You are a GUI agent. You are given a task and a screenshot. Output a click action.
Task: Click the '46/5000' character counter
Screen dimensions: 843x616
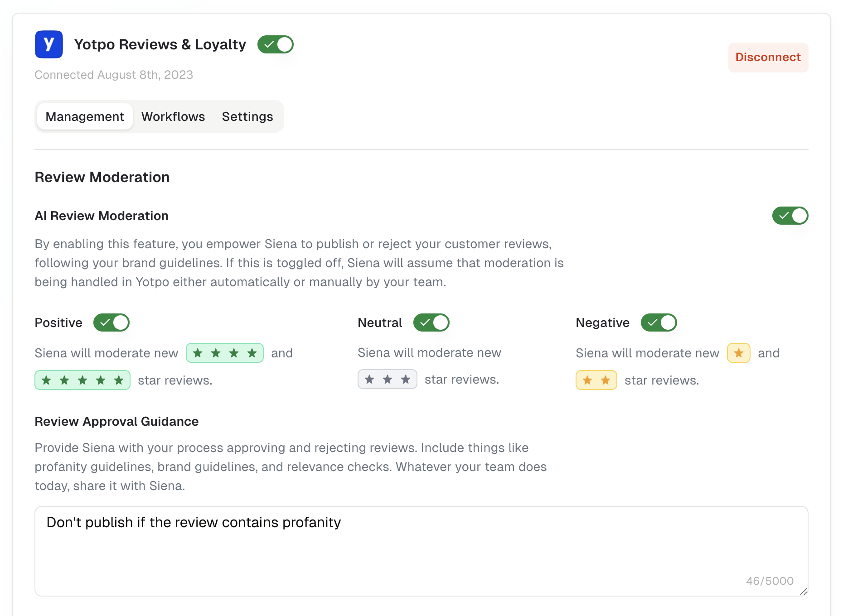[x=770, y=581]
